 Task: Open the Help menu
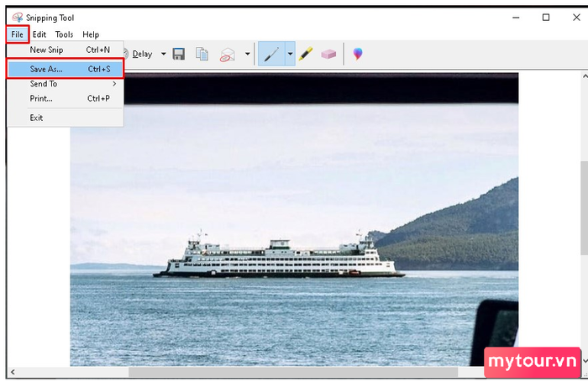91,34
